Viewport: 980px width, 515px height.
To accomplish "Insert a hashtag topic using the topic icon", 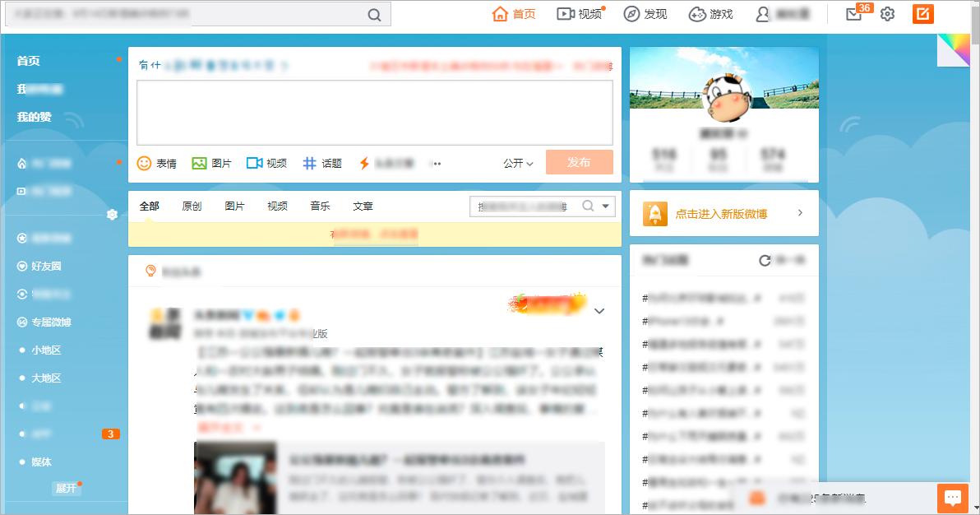I will (308, 163).
